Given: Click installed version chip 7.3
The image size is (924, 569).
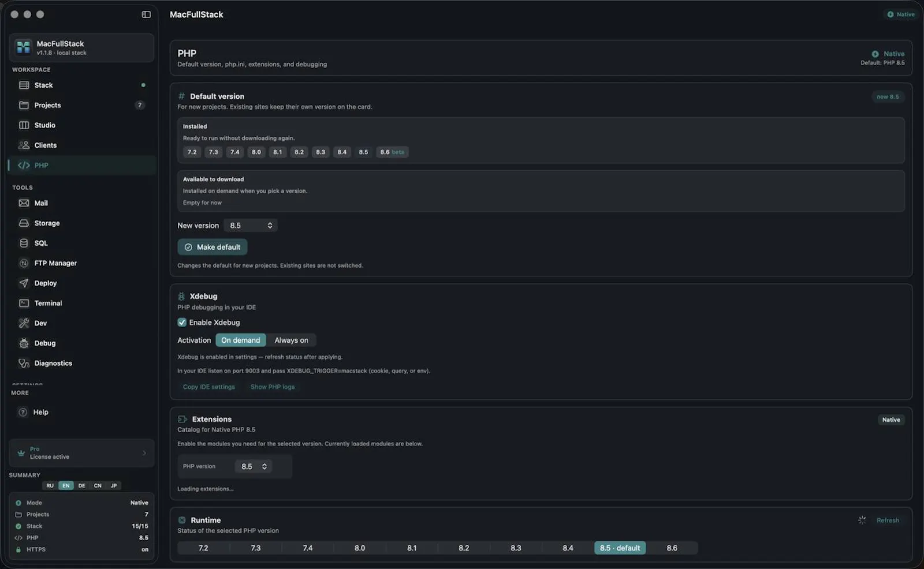Looking at the screenshot, I should [214, 152].
